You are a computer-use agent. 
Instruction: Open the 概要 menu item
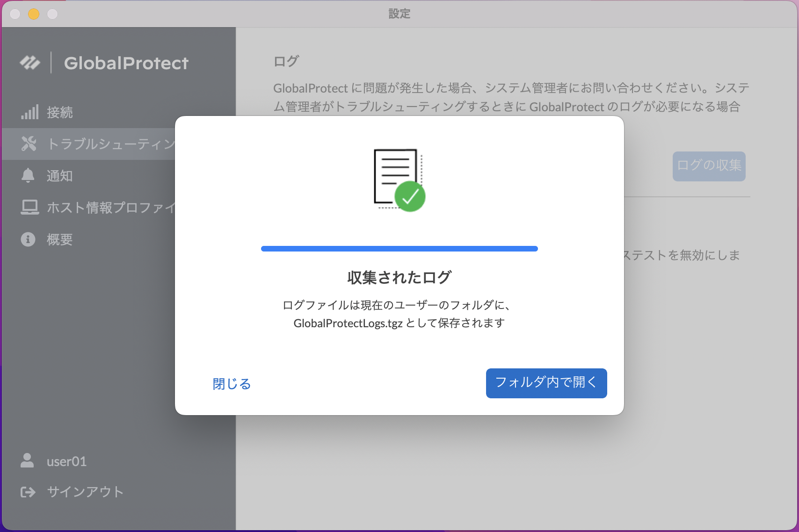88,239
